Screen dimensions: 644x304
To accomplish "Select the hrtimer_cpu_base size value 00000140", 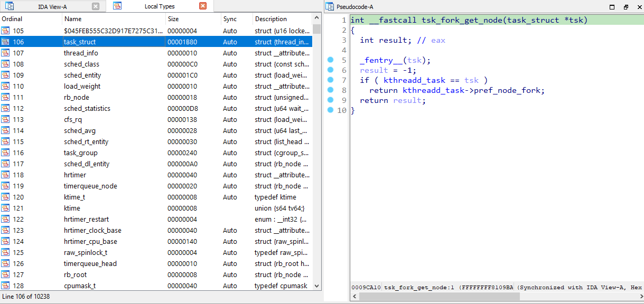I will pos(182,241).
